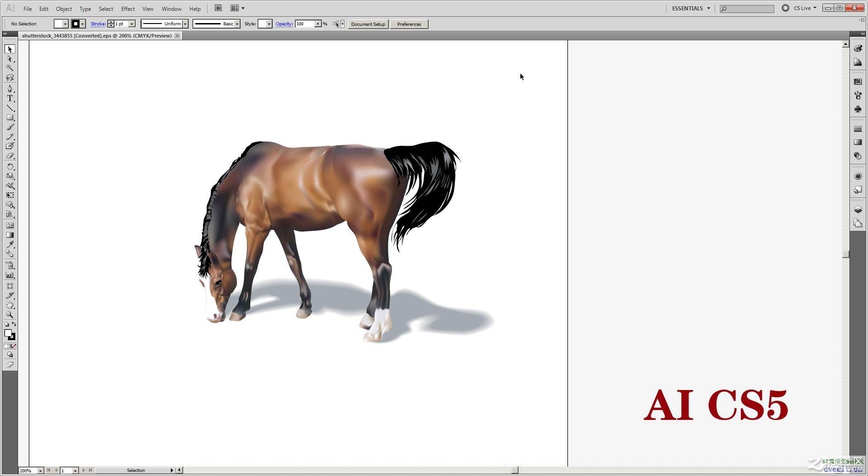This screenshot has height=476, width=868.
Task: Open the stroke color dropdown
Action: (x=83, y=24)
